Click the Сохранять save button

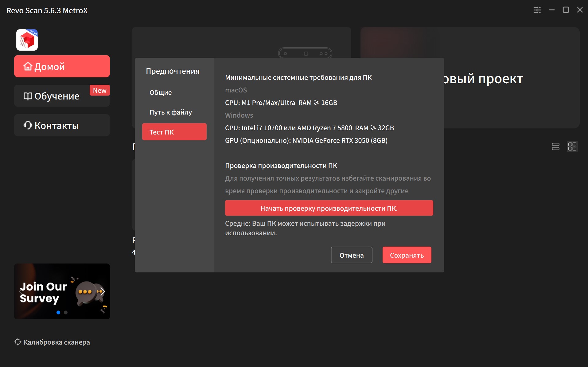(407, 255)
